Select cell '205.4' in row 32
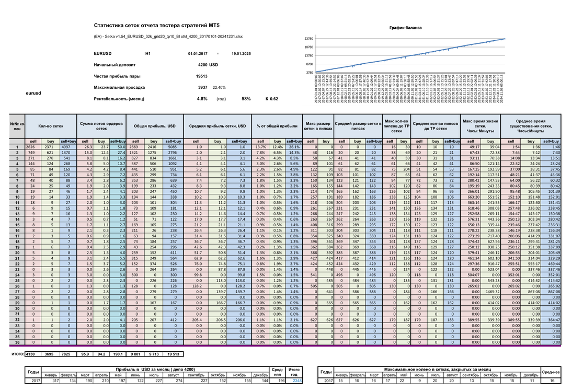 (196, 320)
